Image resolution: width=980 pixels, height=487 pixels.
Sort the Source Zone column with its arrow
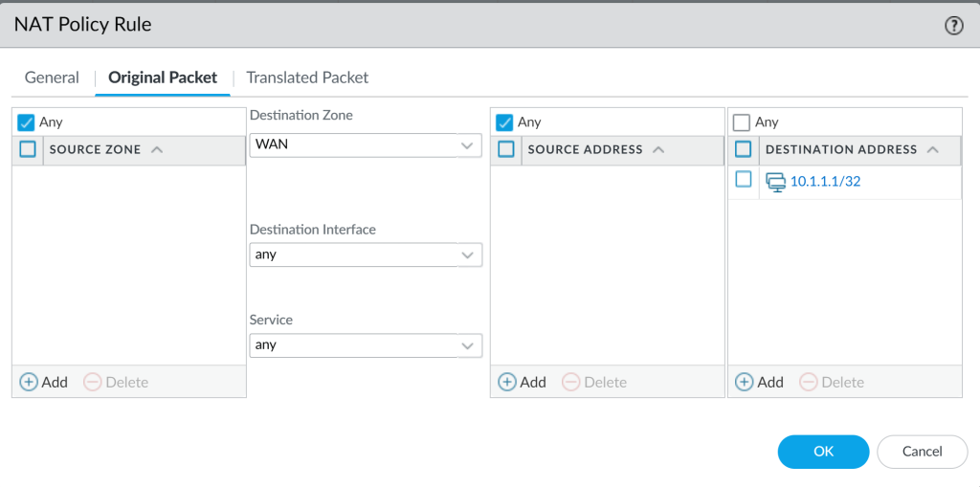[157, 150]
